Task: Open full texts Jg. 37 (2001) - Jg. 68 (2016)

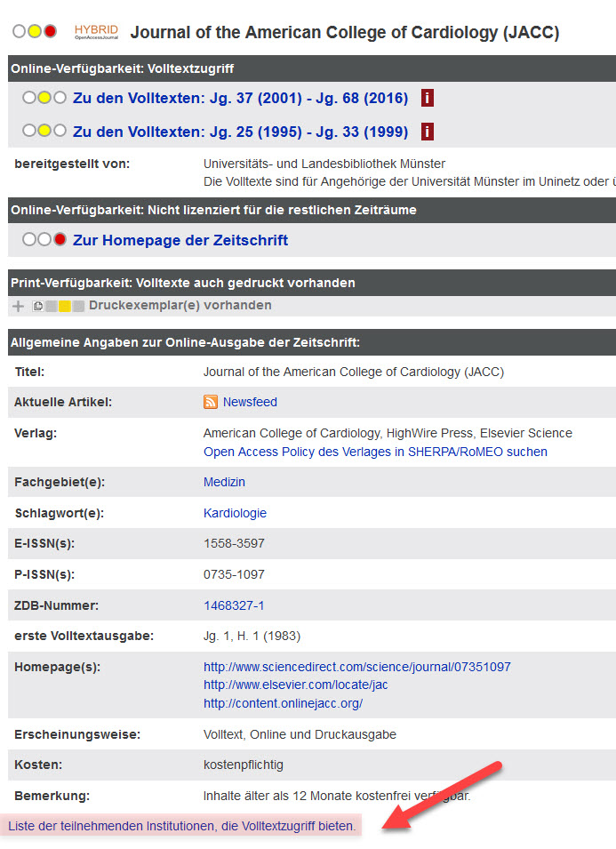Action: [x=240, y=98]
